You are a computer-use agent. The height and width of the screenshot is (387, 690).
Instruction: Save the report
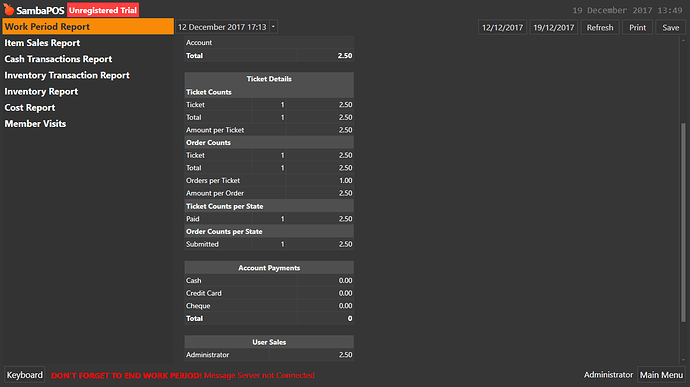pos(671,27)
